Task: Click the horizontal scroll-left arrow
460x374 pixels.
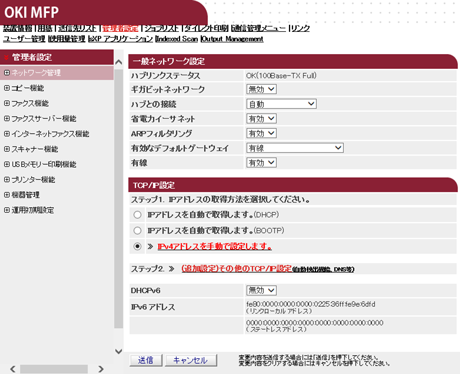Action: pyautogui.click(x=13, y=369)
